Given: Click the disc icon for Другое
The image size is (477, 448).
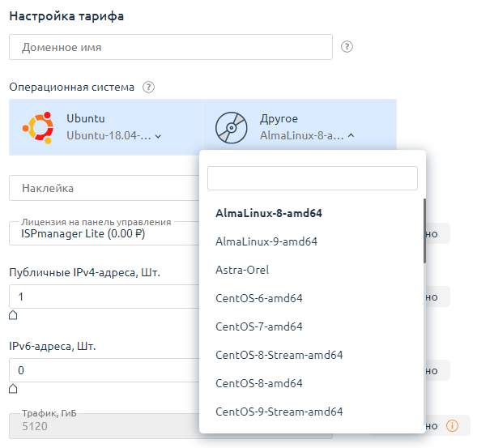Looking at the screenshot, I should coord(231,128).
